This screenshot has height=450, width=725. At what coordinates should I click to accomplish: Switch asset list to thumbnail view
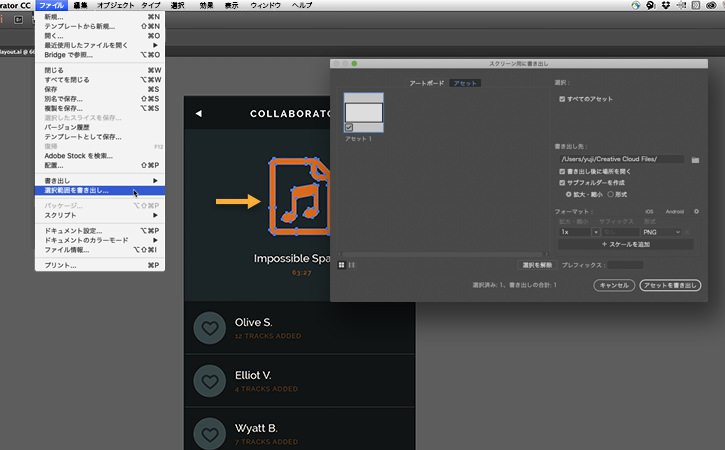[342, 265]
